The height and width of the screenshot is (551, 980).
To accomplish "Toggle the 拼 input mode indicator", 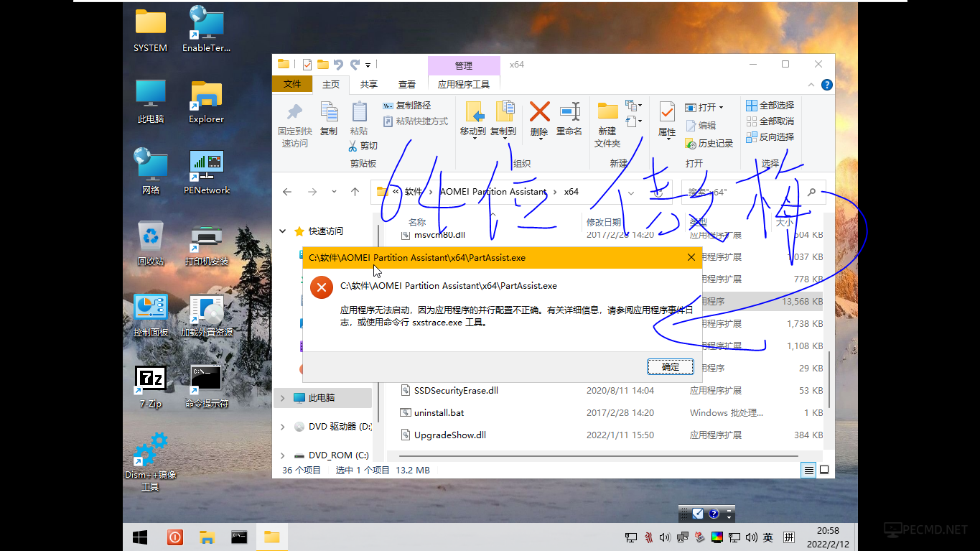I will [x=788, y=537].
